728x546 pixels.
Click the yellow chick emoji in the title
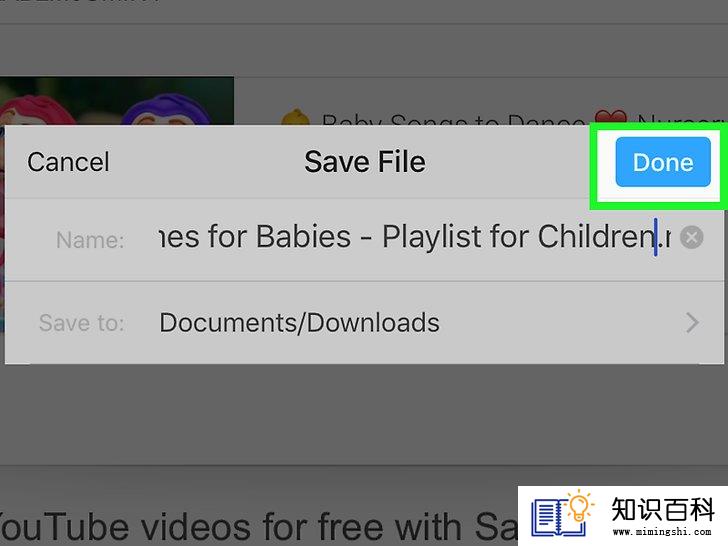coord(295,117)
